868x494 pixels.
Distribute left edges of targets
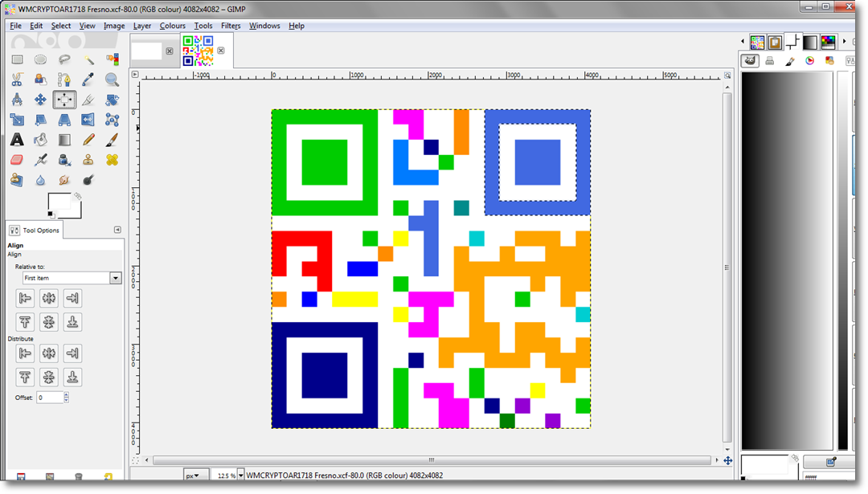pyautogui.click(x=25, y=353)
